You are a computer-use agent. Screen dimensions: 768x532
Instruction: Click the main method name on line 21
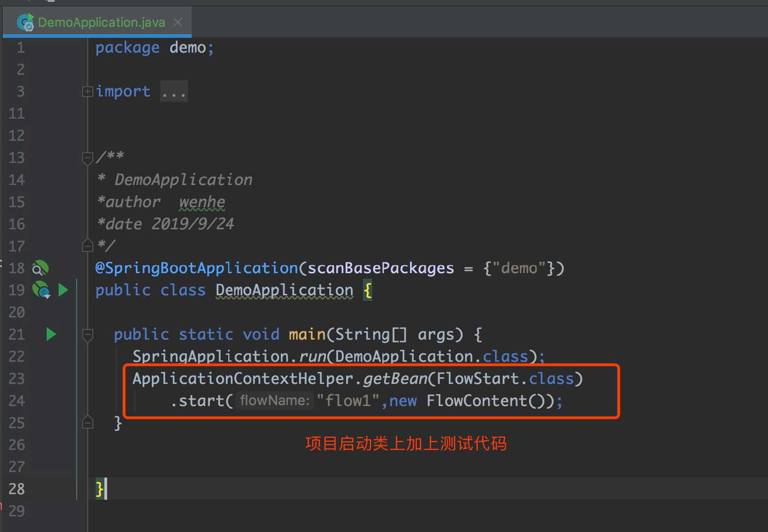[x=307, y=335]
